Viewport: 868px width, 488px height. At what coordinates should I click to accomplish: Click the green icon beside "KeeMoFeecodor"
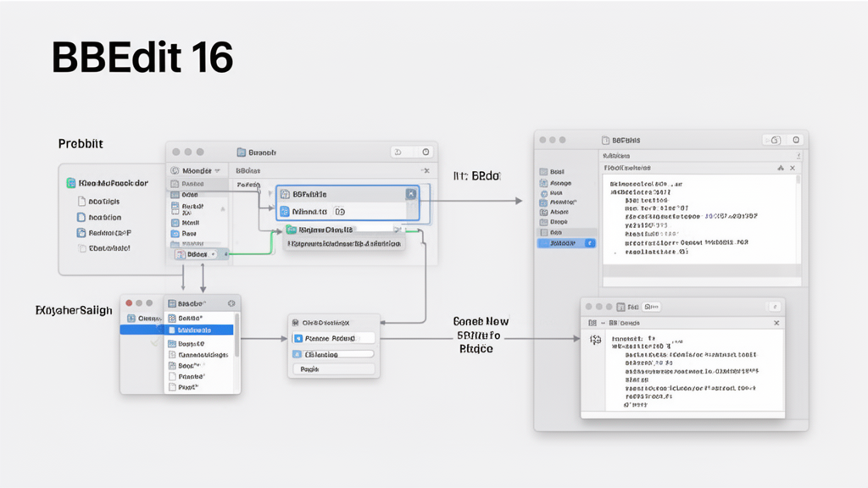(x=71, y=183)
